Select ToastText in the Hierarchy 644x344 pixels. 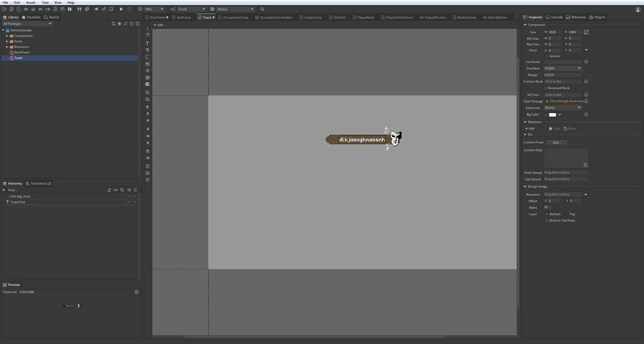pos(18,202)
